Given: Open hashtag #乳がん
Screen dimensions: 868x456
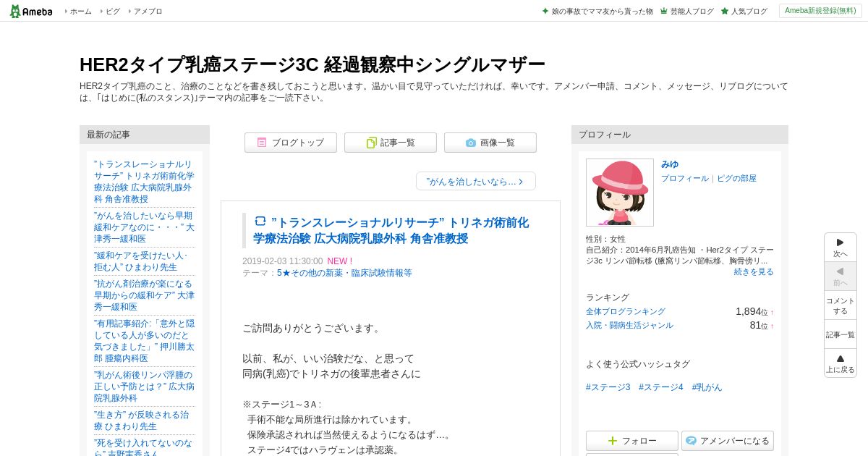Looking at the screenshot, I should tap(707, 387).
